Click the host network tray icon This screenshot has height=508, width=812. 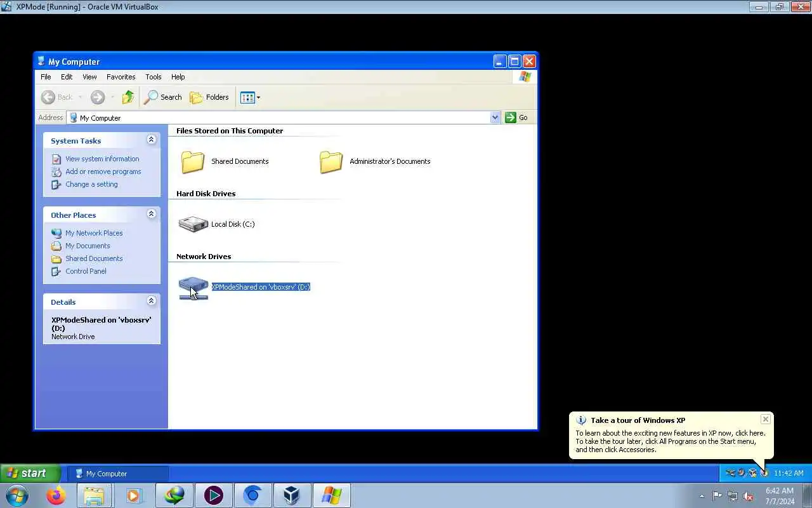click(733, 496)
